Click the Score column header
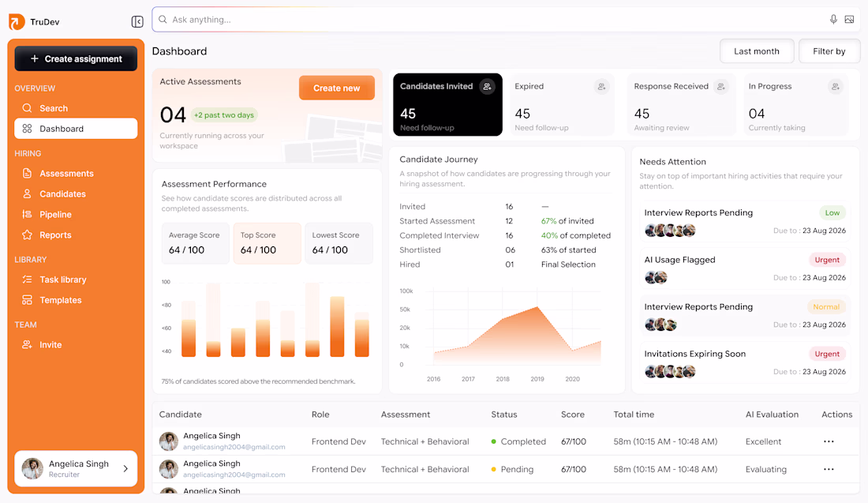The height and width of the screenshot is (503, 868). [572, 415]
